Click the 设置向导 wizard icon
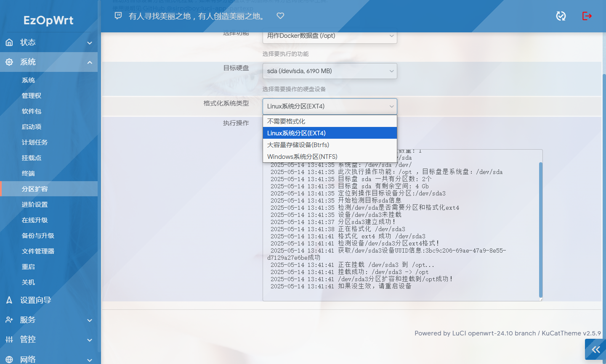This screenshot has width=606, height=364. click(9, 300)
